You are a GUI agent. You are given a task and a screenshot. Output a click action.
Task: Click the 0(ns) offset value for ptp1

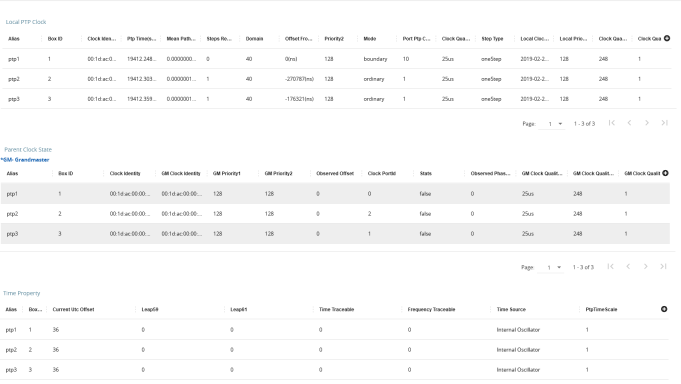[291, 59]
